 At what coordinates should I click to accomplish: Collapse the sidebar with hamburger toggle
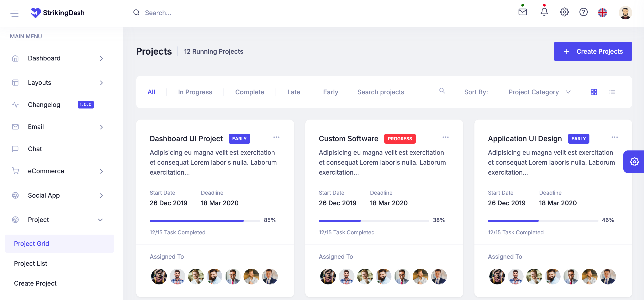[14, 14]
